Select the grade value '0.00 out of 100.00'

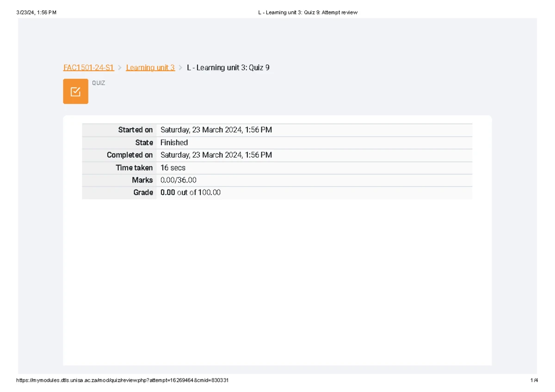(191, 192)
